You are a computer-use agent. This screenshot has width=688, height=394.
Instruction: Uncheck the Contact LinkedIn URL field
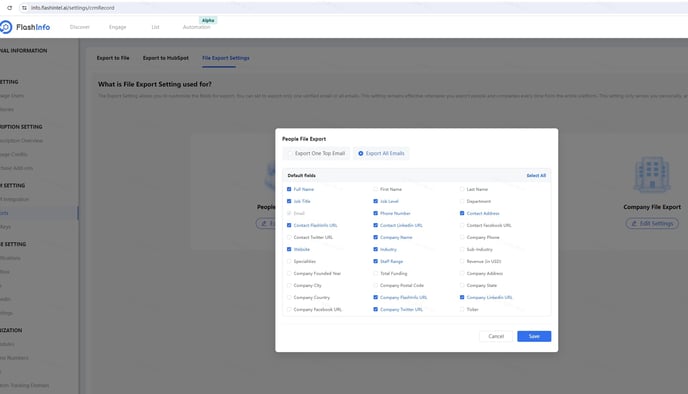[375, 225]
